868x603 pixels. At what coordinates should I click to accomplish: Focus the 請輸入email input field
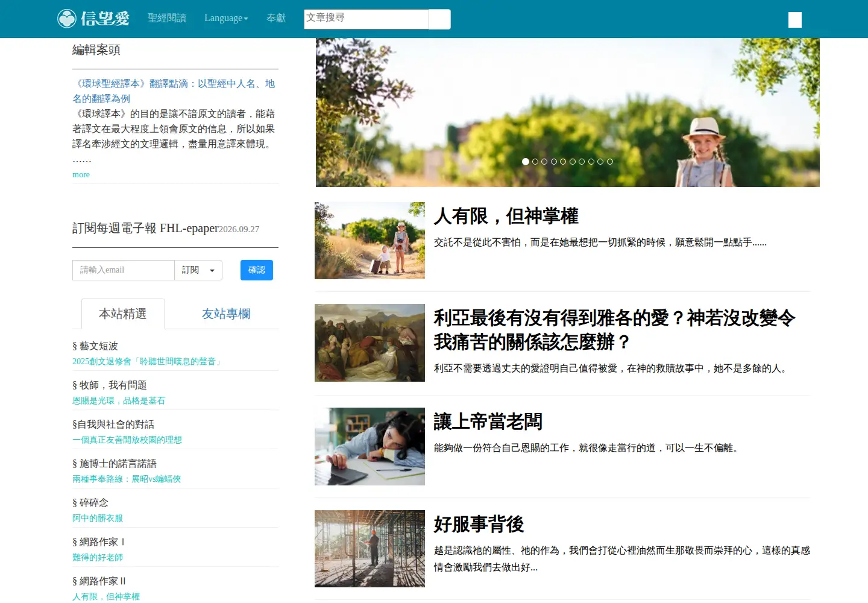(124, 270)
